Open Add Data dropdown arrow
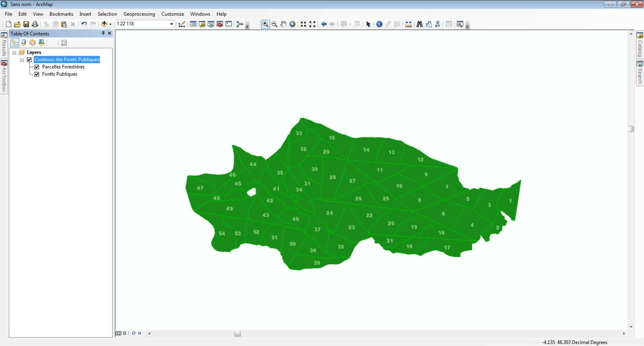Image resolution: width=644 pixels, height=346 pixels. (111, 24)
